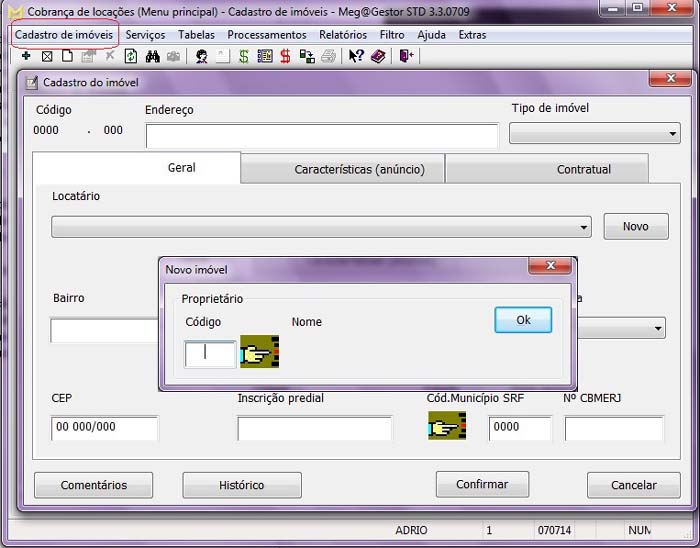Click the pointing hand icon beside Código field

(x=260, y=353)
